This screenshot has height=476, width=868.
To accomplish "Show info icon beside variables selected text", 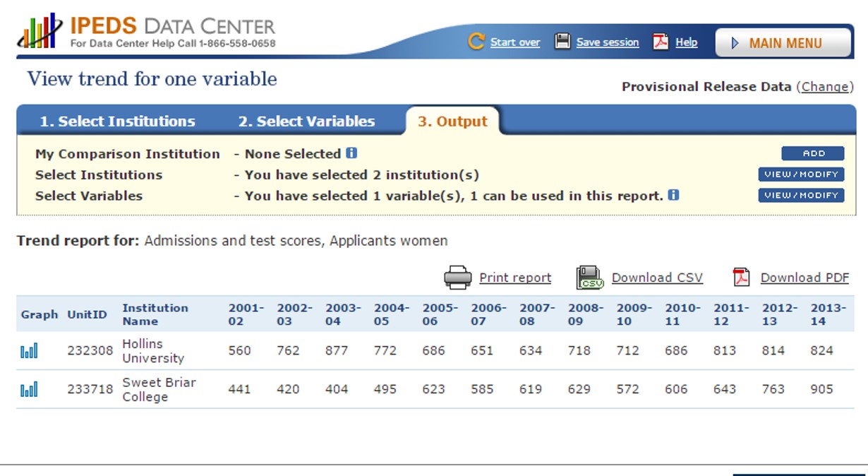I will pyautogui.click(x=673, y=195).
